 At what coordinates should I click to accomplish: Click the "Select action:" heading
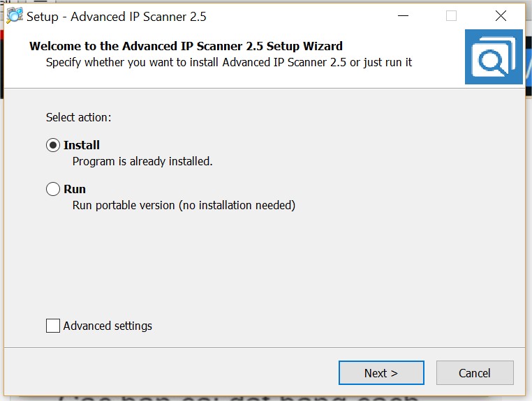click(x=78, y=117)
